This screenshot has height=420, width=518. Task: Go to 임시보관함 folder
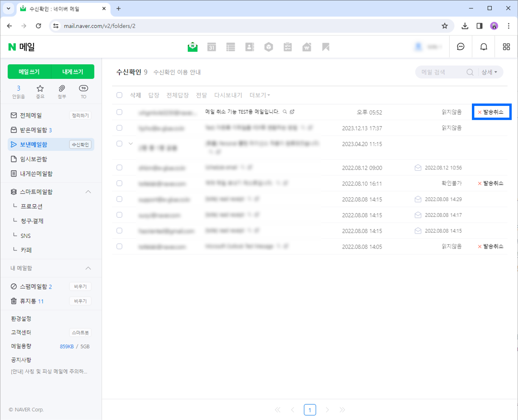tap(33, 159)
